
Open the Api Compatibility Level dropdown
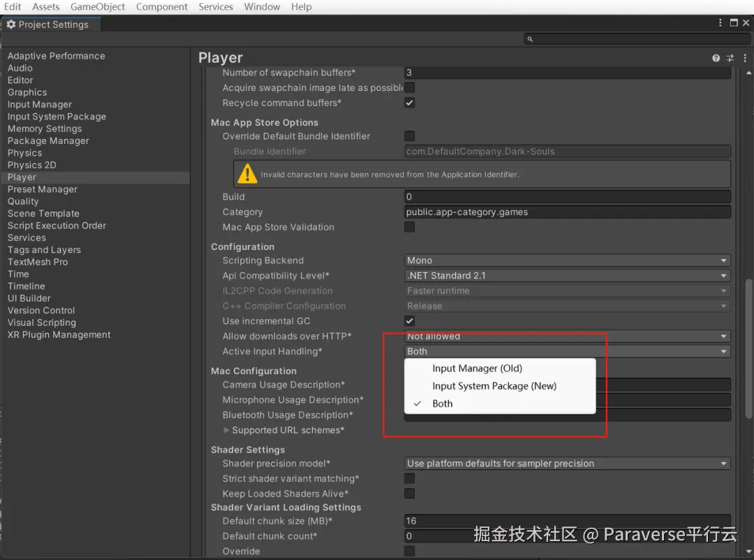[x=568, y=276]
